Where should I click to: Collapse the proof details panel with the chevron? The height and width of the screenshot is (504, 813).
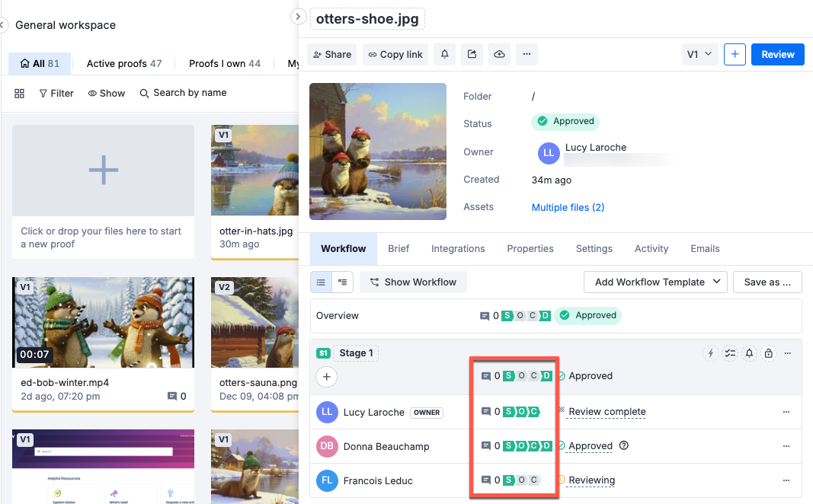point(299,16)
